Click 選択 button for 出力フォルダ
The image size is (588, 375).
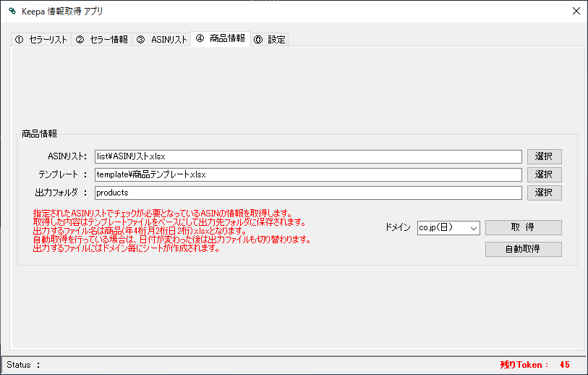[544, 193]
